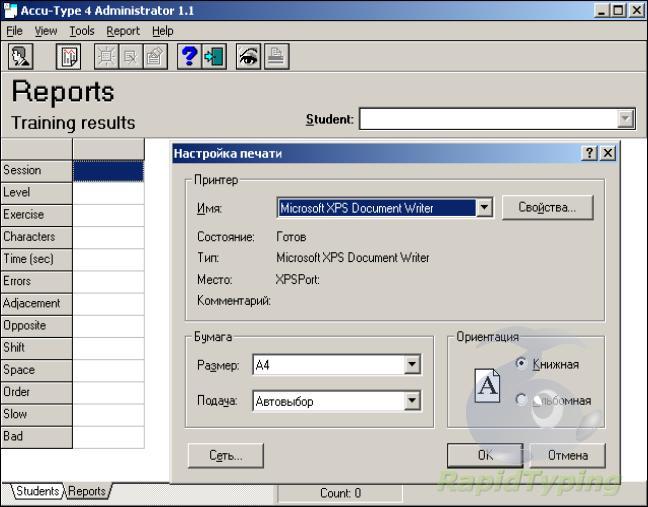648x507 pixels.
Task: Click the Time (sec) row header
Action: (37, 259)
